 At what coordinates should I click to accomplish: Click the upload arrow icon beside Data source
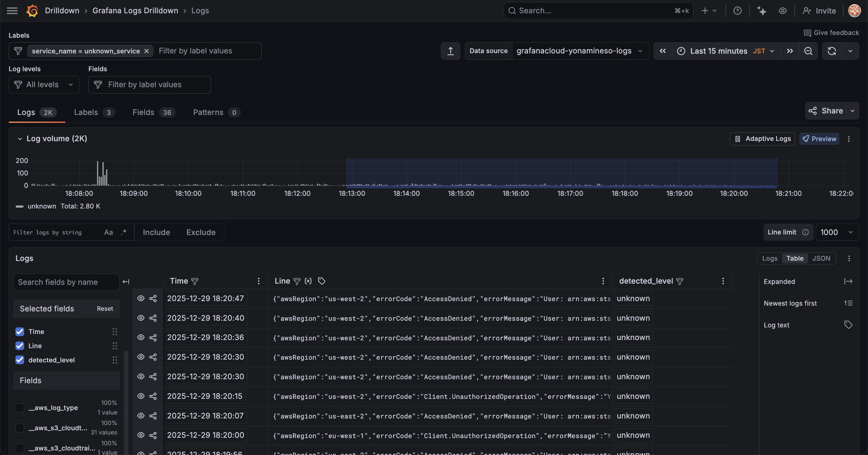pos(450,51)
